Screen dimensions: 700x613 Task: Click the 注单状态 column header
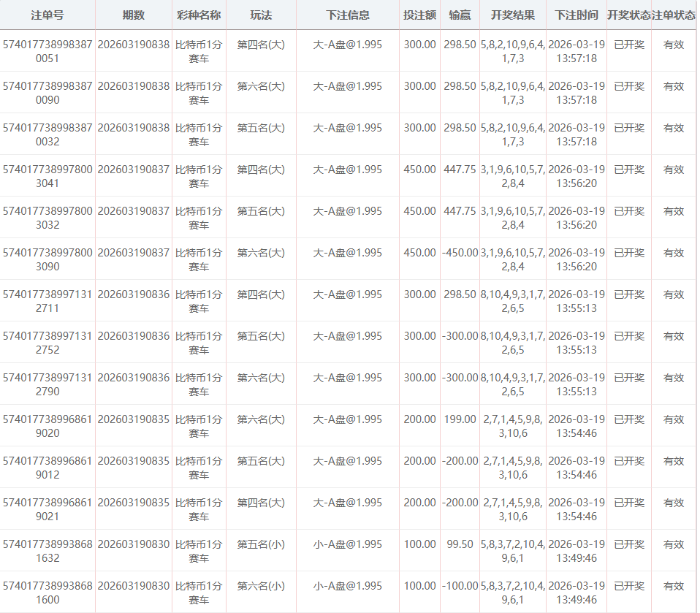coord(673,15)
